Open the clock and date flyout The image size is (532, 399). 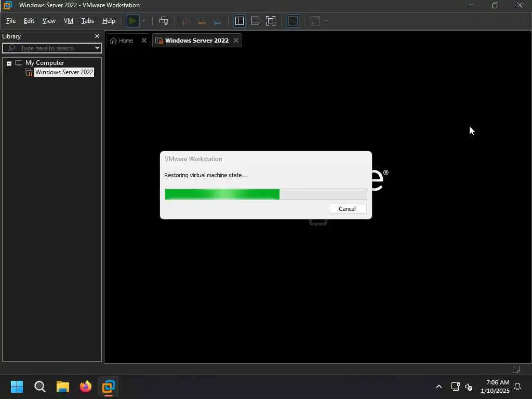point(495,387)
